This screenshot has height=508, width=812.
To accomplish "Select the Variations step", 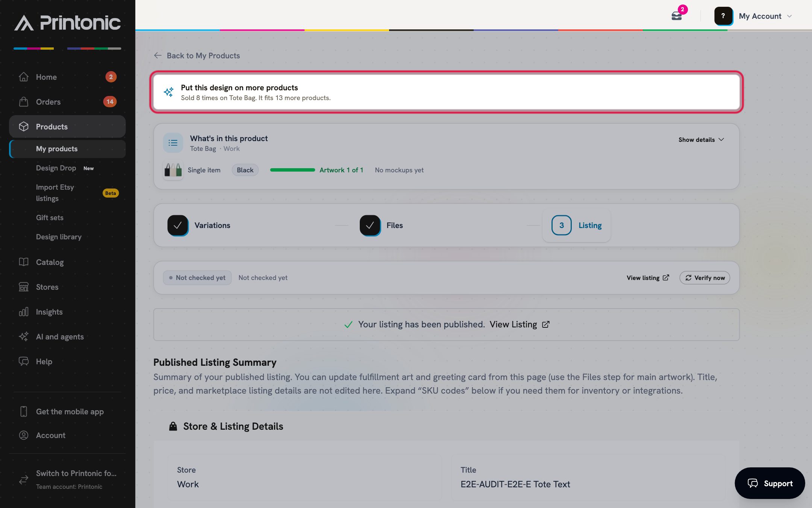I will coord(199,225).
